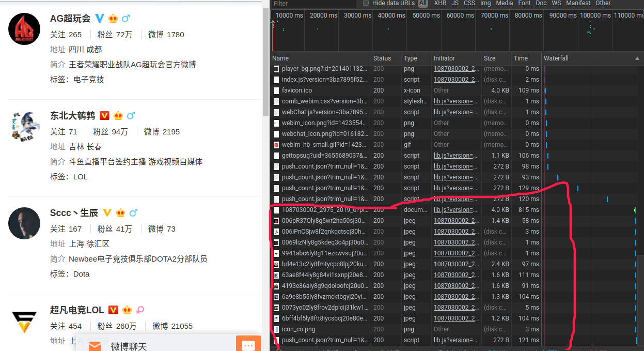Screen dimensions: 644x351
Task: Select the webChat.js request row
Action: tap(325, 112)
